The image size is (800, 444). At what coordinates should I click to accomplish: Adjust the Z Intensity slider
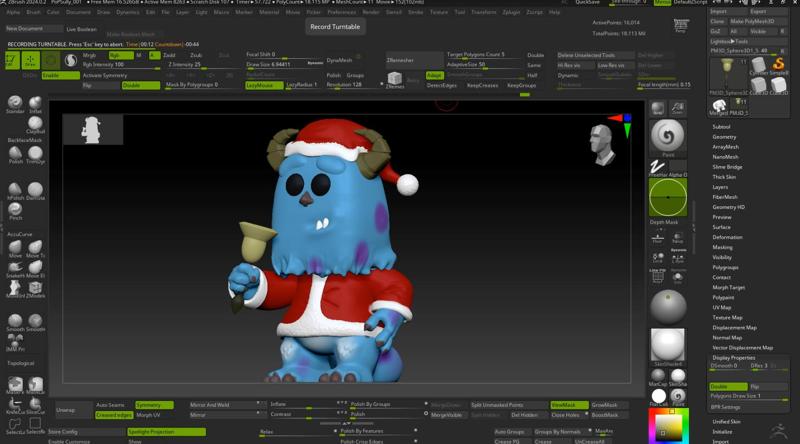click(204, 65)
